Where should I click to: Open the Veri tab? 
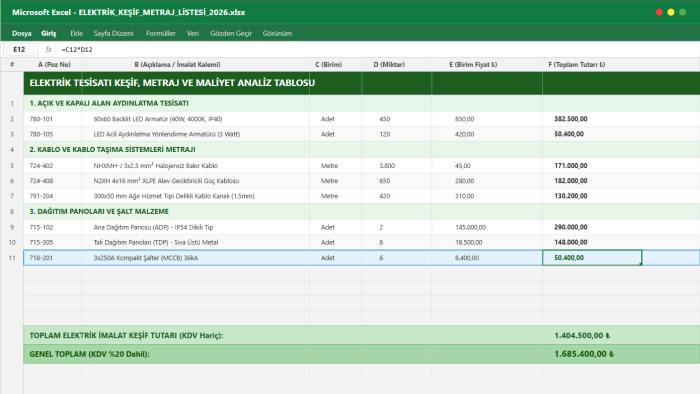[x=192, y=33]
